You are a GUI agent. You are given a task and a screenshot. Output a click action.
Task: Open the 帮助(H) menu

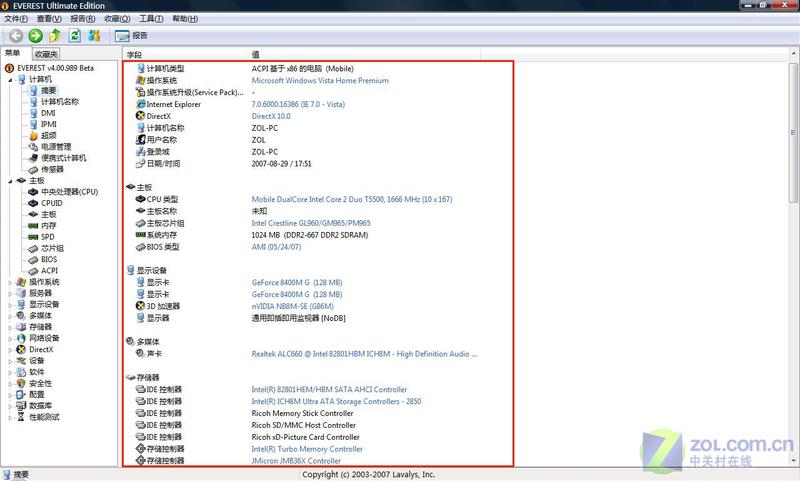click(x=185, y=19)
